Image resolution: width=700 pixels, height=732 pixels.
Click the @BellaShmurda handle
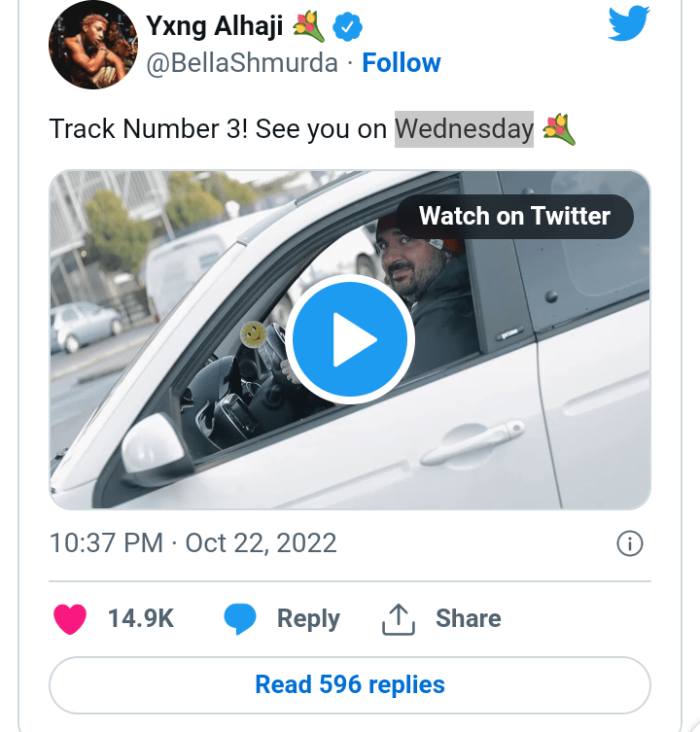click(242, 63)
